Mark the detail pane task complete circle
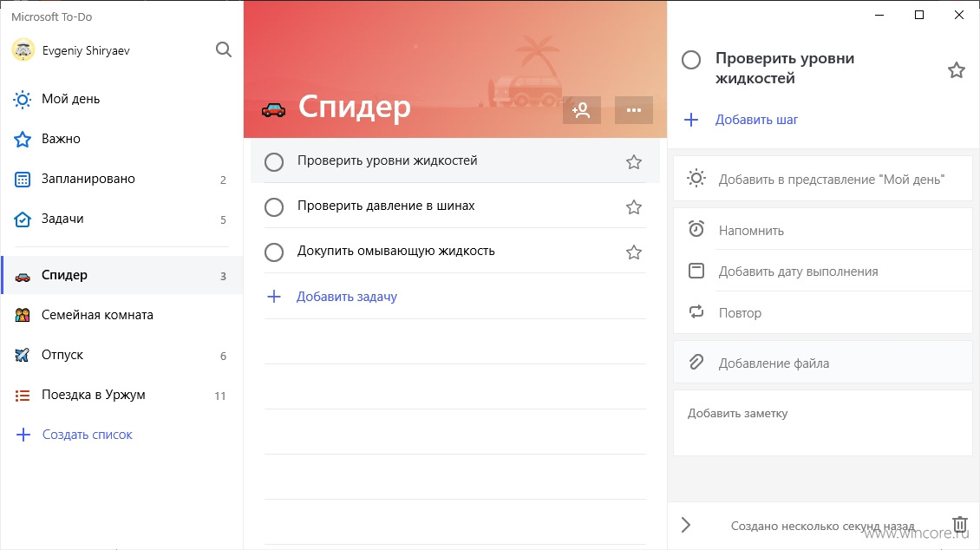The image size is (980, 550). (690, 60)
